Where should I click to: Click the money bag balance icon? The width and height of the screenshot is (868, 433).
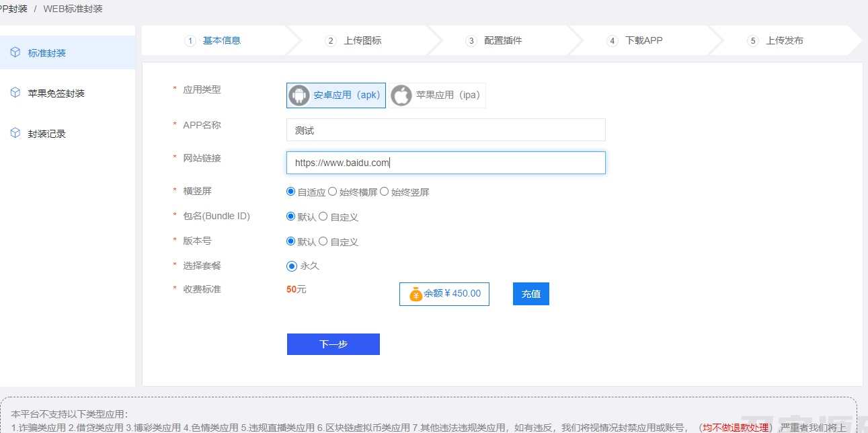click(x=416, y=294)
